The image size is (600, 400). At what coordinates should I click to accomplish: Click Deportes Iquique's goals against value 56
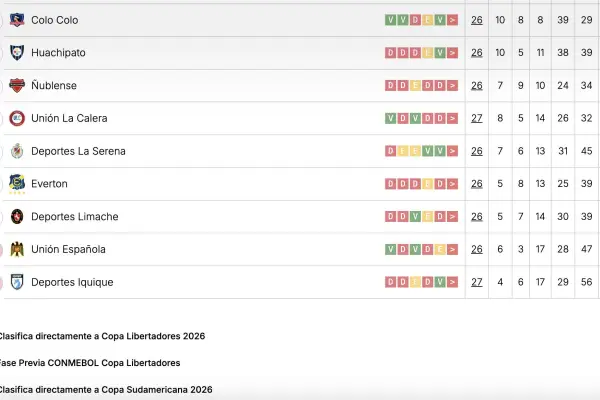pos(586,282)
